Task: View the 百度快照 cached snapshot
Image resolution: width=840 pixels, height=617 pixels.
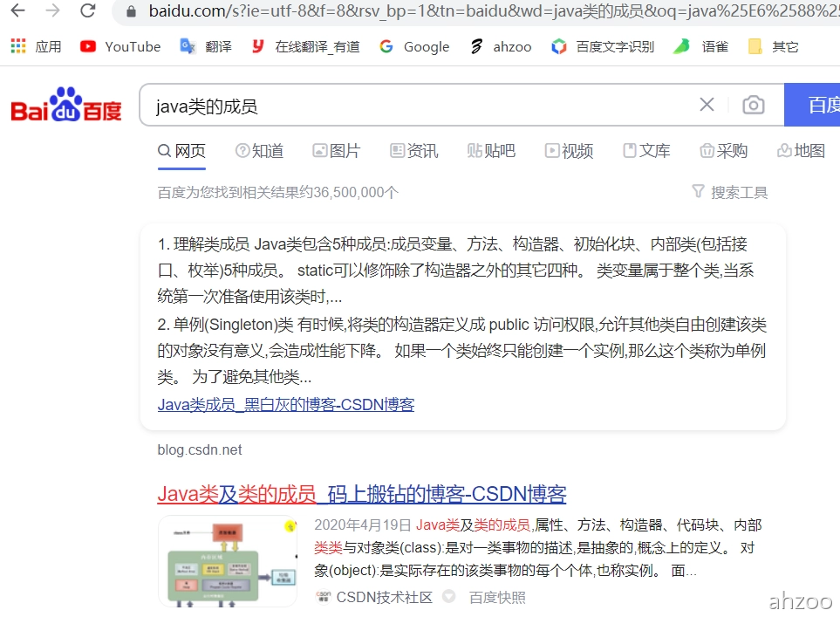Action: 497,597
